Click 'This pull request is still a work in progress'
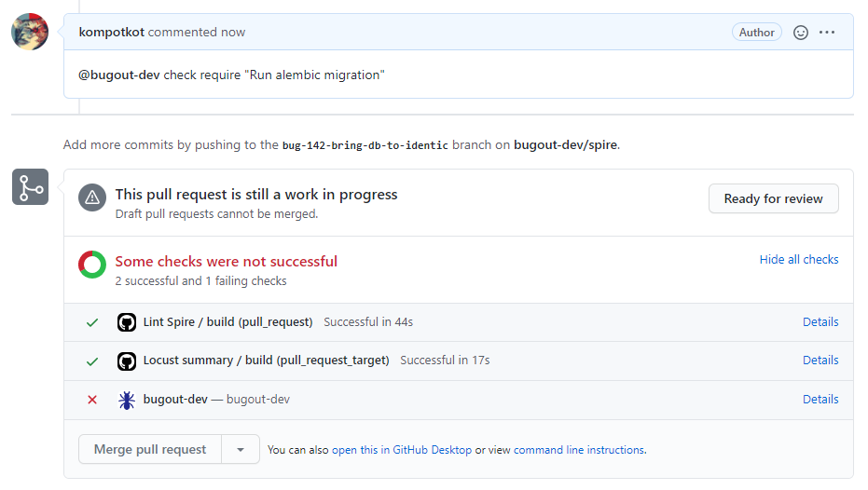The image size is (868, 490). coord(256,194)
